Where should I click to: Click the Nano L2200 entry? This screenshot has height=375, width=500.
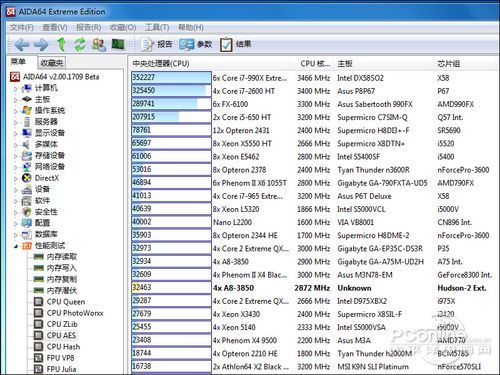[233, 222]
